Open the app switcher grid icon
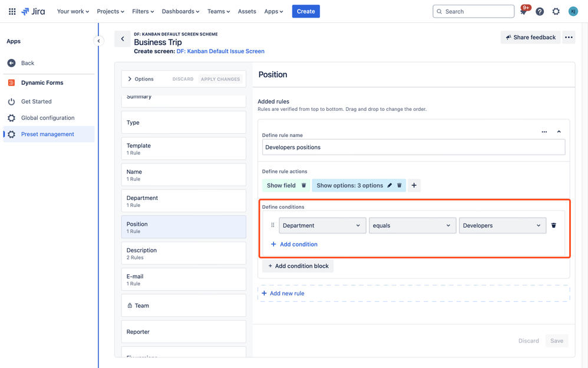This screenshot has width=588, height=368. click(x=12, y=11)
